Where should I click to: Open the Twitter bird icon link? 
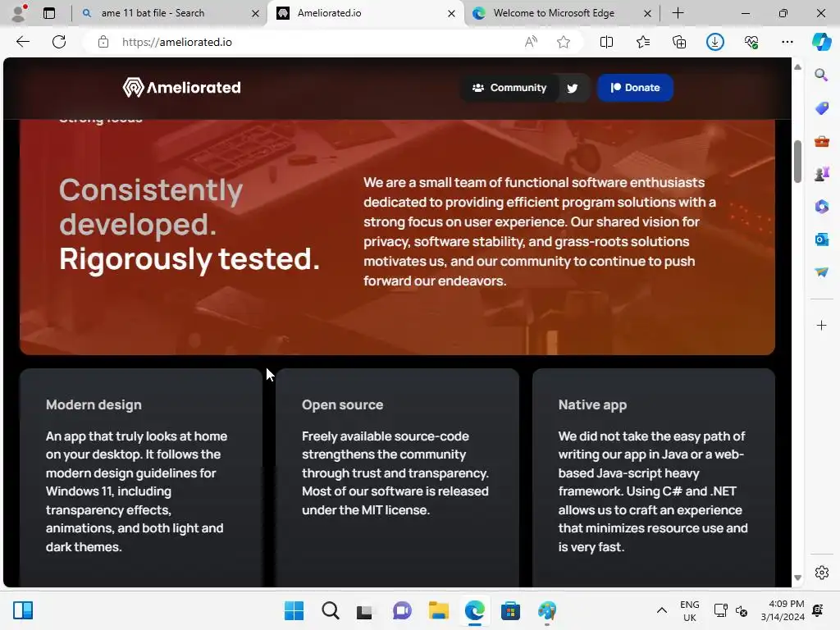click(x=572, y=89)
